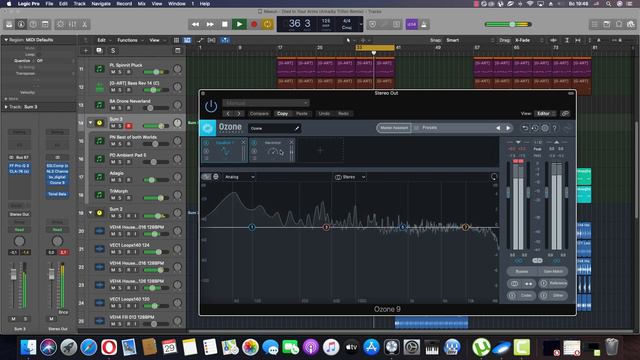Click the duplicate track button
The image size is (640, 360).
click(99, 51)
